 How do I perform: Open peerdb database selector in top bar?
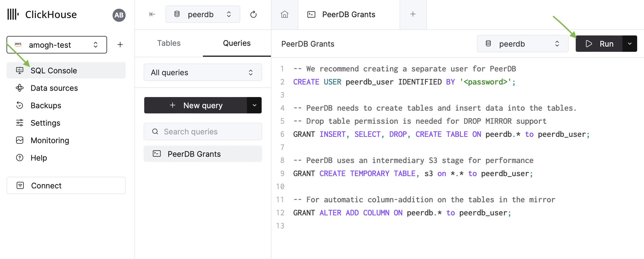point(203,14)
